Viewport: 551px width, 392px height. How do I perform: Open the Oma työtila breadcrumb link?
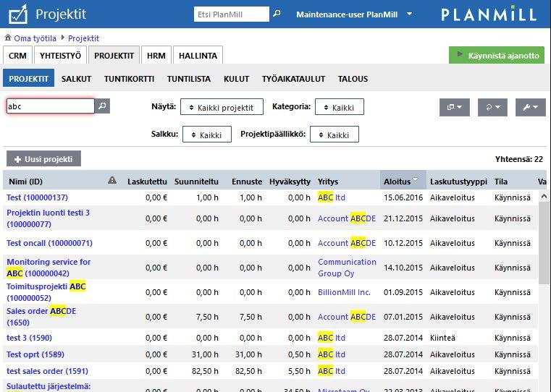(x=35, y=38)
